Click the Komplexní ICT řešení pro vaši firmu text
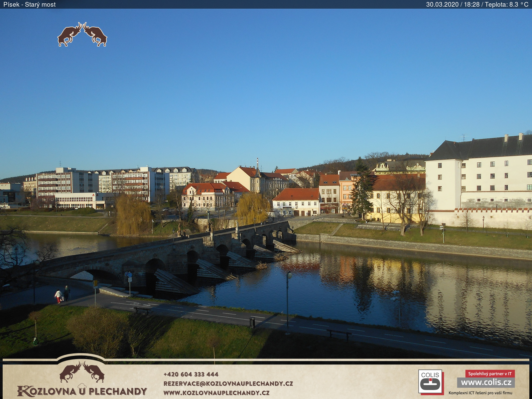532x399 pixels. [480, 393]
